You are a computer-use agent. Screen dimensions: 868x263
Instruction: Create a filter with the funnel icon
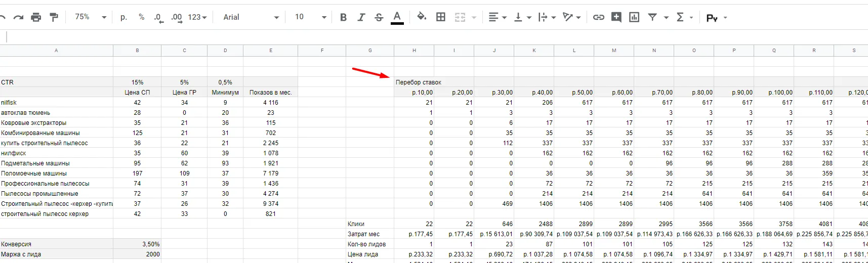coord(653,17)
